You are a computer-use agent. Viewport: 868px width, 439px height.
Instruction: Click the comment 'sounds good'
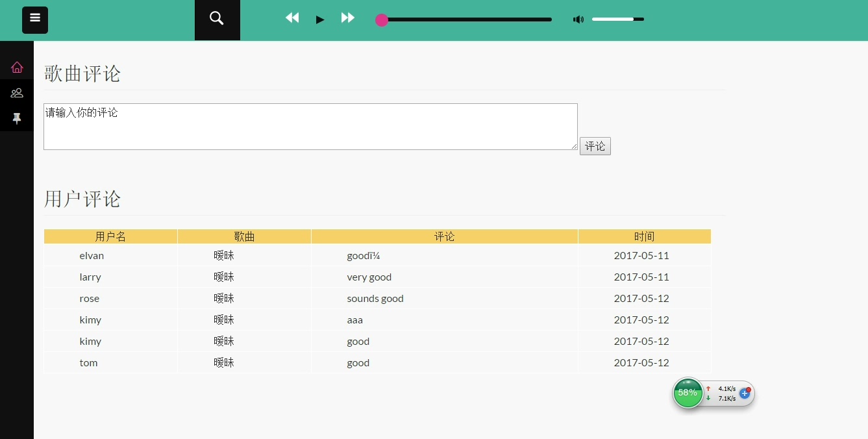point(375,299)
